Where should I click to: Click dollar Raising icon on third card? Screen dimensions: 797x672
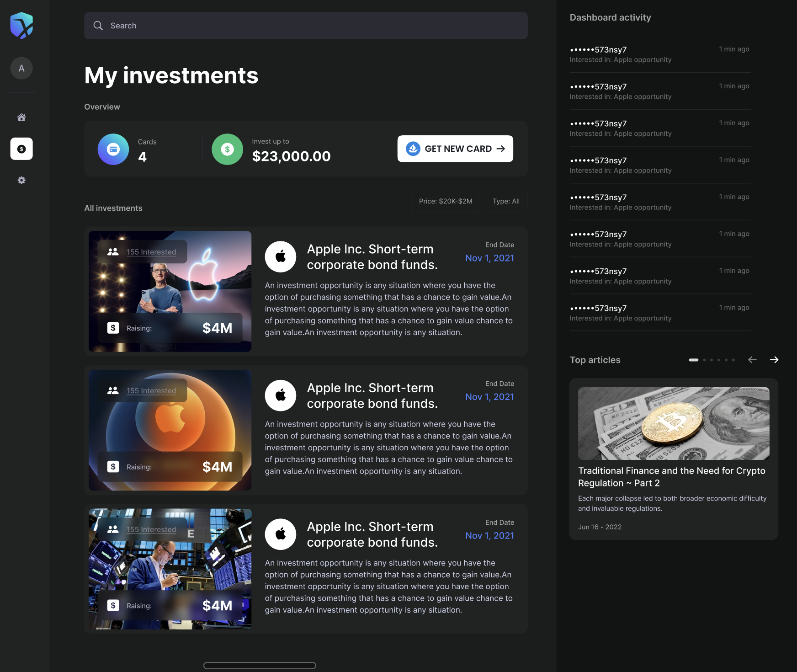113,605
